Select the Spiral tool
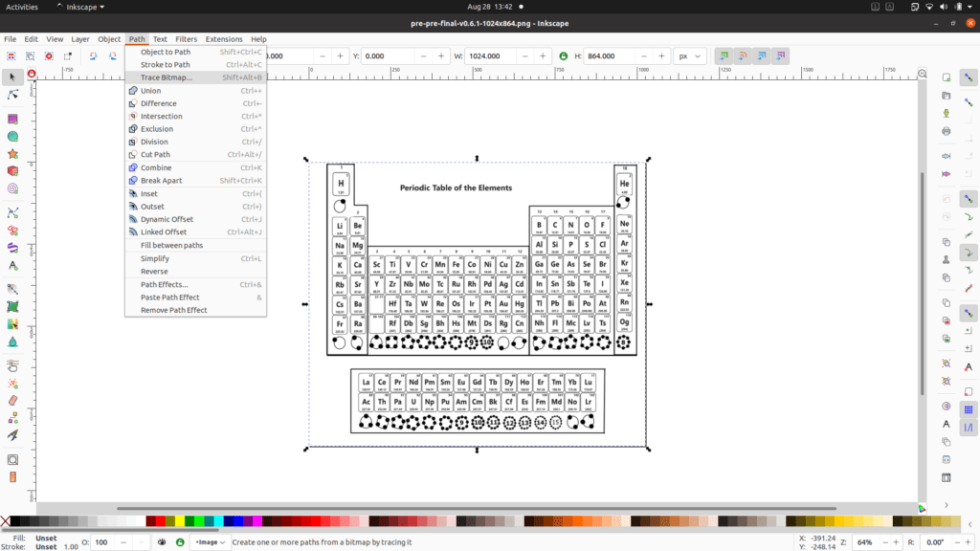The image size is (980, 551). coord(12,188)
